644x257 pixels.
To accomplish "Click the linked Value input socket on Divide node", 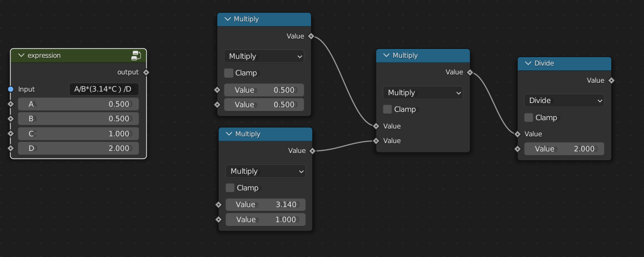I will pos(518,134).
